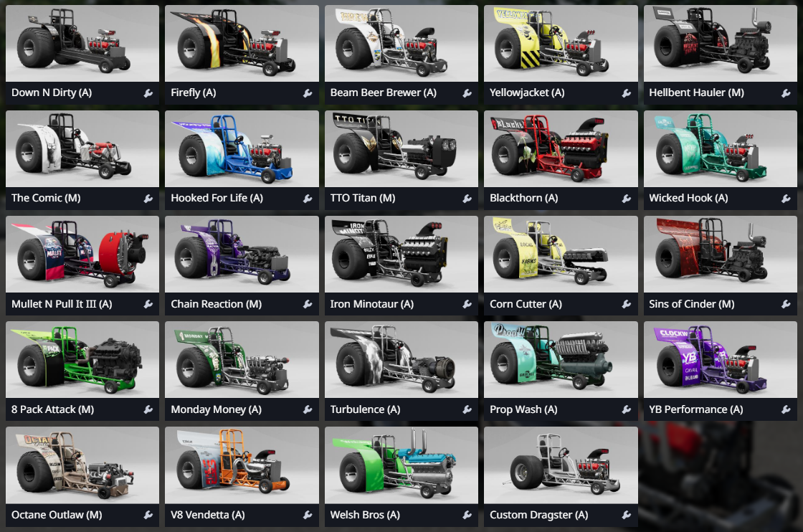This screenshot has width=803, height=532.
Task: Click wrench icon for Chain Reaction (M)
Action: point(308,304)
